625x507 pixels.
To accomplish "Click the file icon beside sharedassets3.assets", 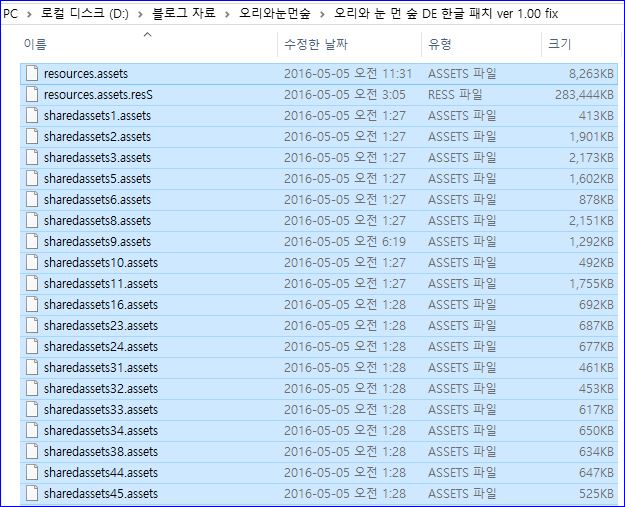I will pyautogui.click(x=32, y=158).
